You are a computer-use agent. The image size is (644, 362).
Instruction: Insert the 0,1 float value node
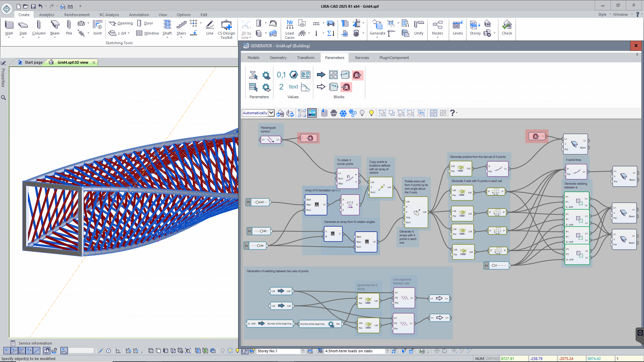(281, 75)
